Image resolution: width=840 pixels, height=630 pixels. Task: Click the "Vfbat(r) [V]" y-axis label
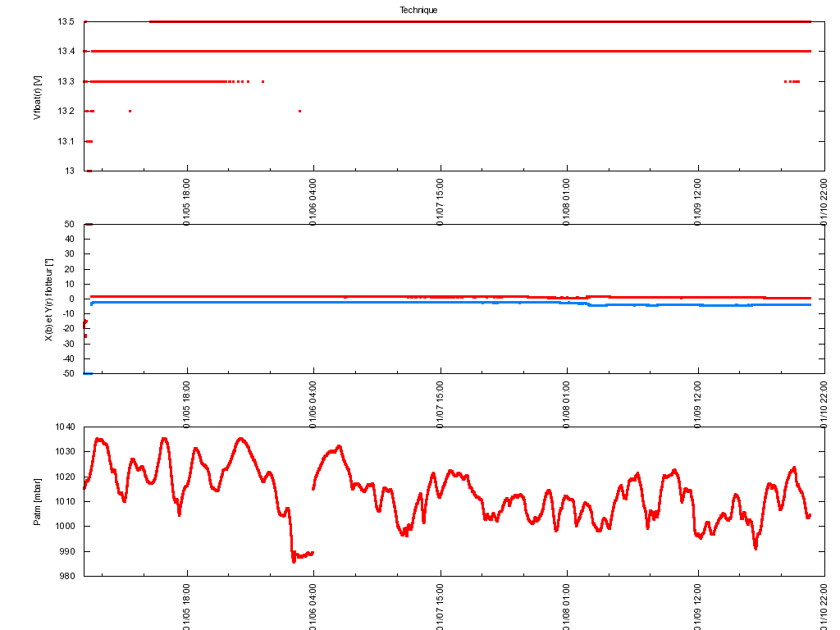[x=37, y=96]
